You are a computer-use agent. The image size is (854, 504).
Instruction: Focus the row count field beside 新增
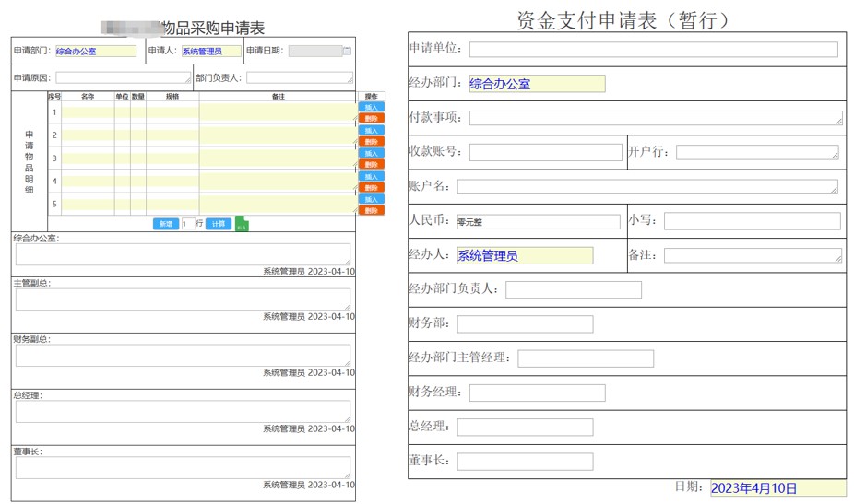pos(188,224)
